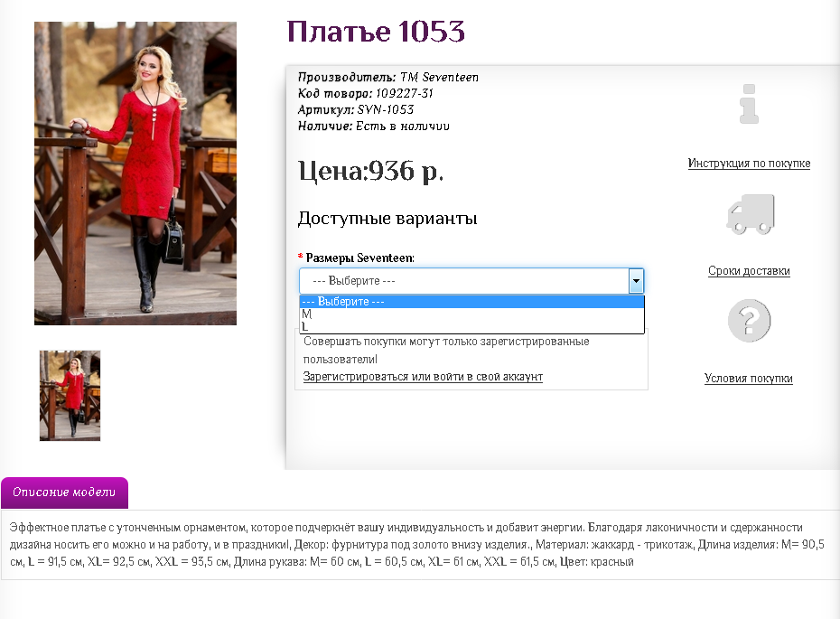Click the question mark icon
The height and width of the screenshot is (619, 840).
click(749, 321)
